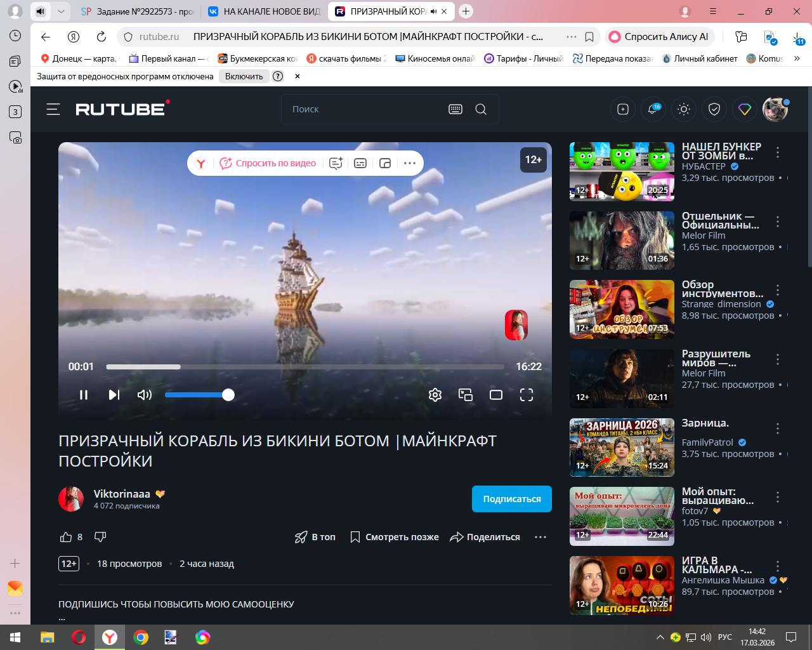Click Включить protection button

[244, 76]
